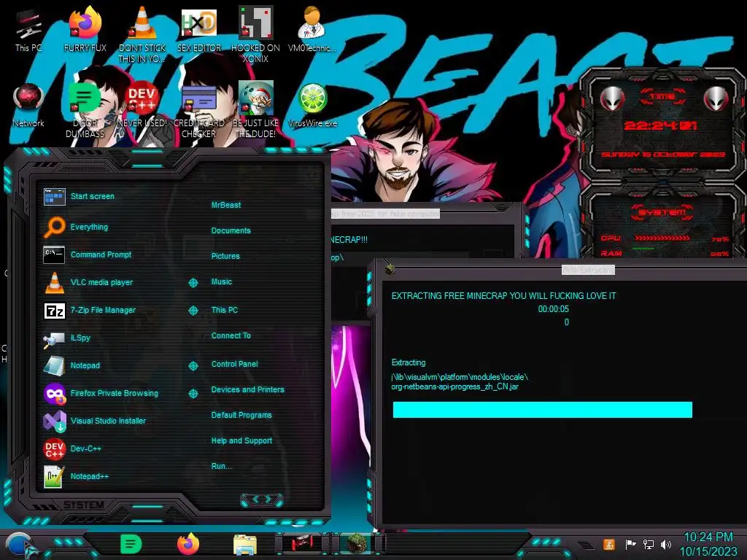747x560 pixels.
Task: Click Visual Studio Installer icon
Action: 54,421
